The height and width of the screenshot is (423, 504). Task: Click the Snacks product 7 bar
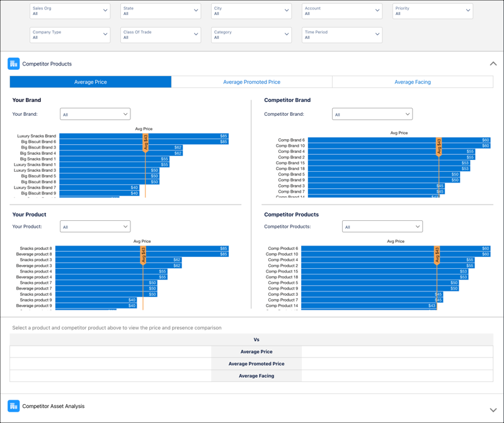click(106, 283)
